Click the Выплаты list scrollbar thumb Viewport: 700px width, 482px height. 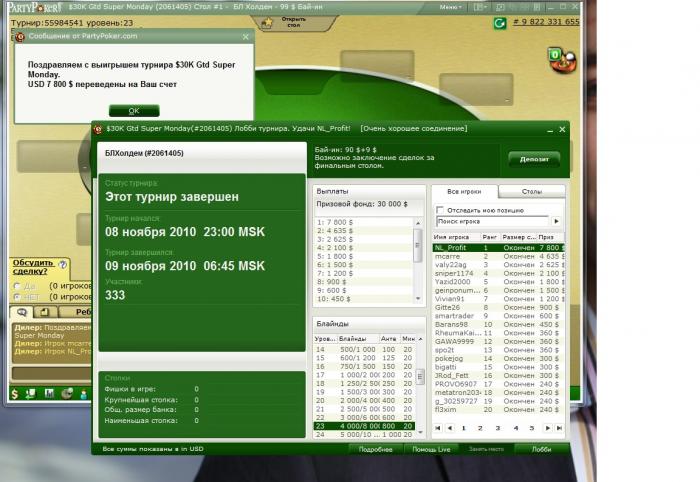click(418, 245)
